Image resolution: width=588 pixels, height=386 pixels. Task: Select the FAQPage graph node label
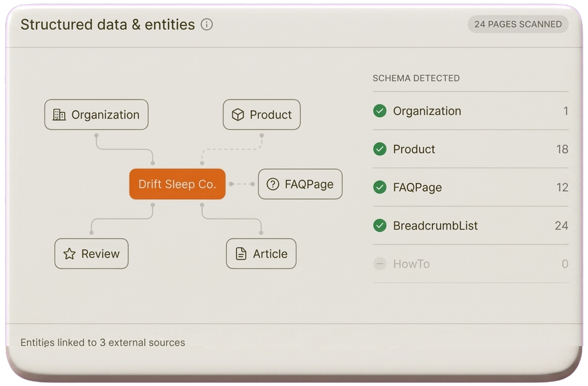(309, 184)
